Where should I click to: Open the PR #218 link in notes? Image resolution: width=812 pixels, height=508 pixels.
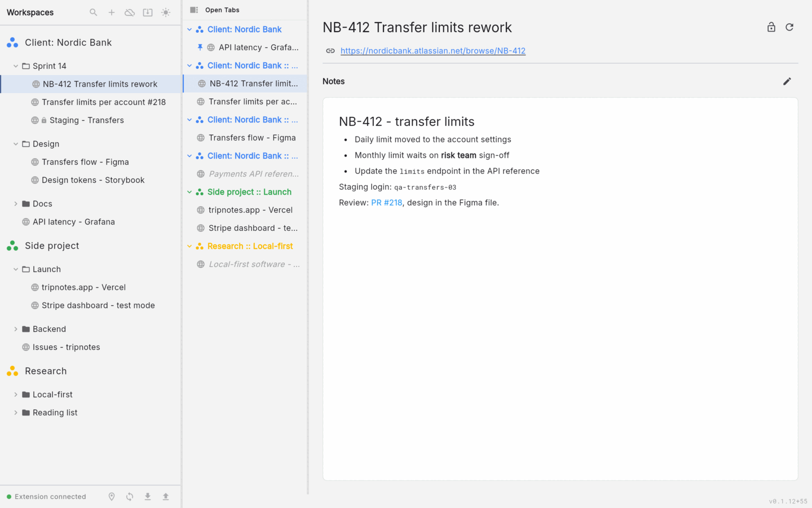387,203
